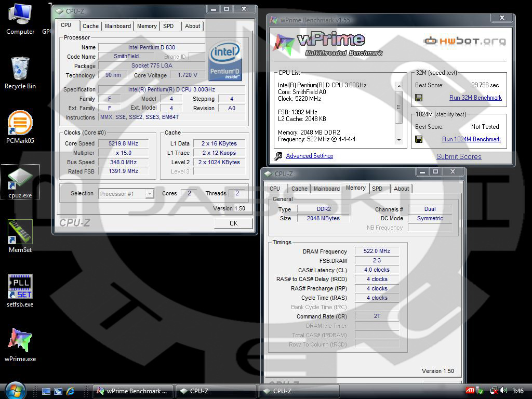Screen dimensions: 532x399
Task: Click Run 32M Benchmark link
Action: pos(475,98)
